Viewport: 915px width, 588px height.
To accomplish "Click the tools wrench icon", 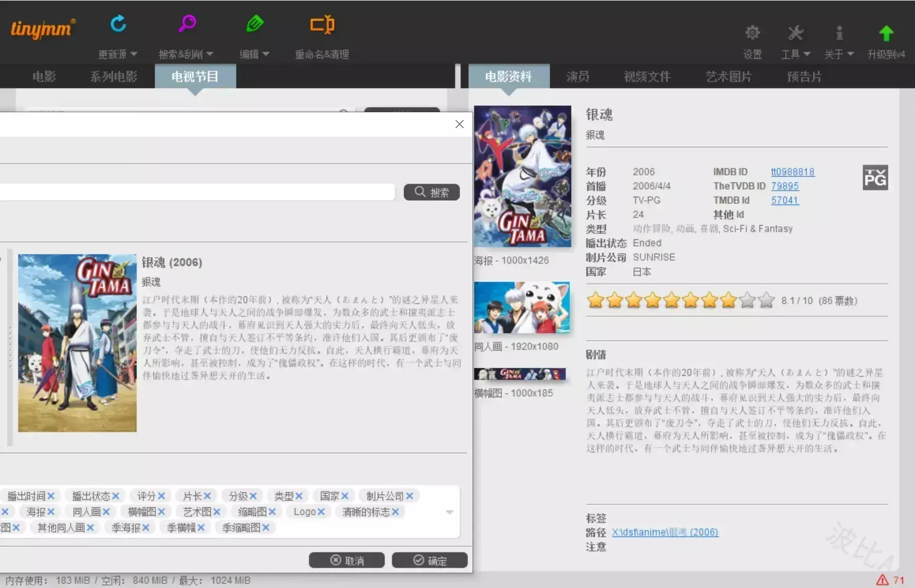I will [795, 33].
